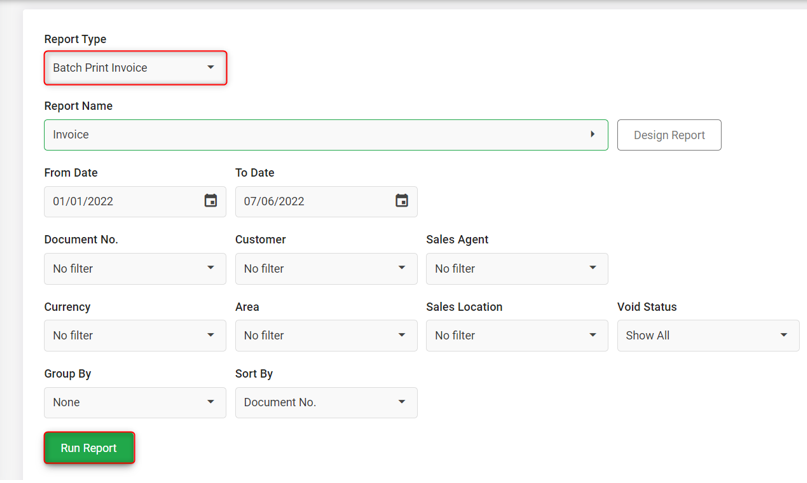Open the From Date calendar picker
This screenshot has width=807, height=483.
[210, 201]
